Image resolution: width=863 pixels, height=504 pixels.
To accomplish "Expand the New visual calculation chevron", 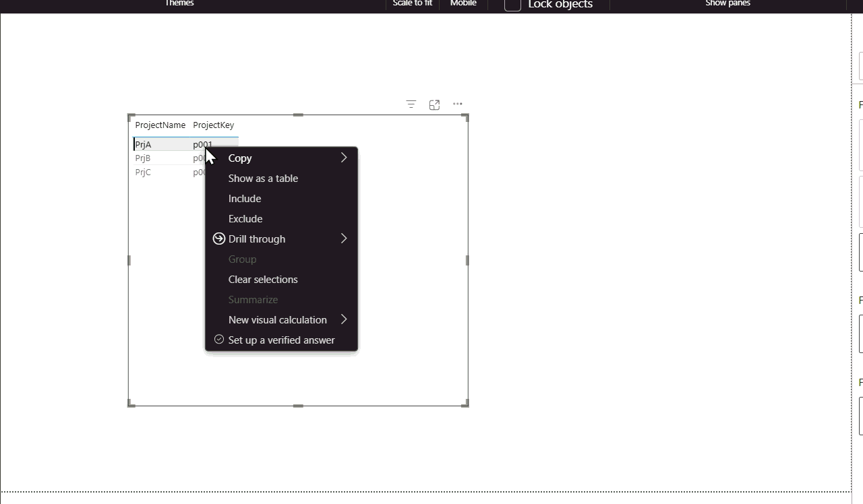I will tap(344, 319).
